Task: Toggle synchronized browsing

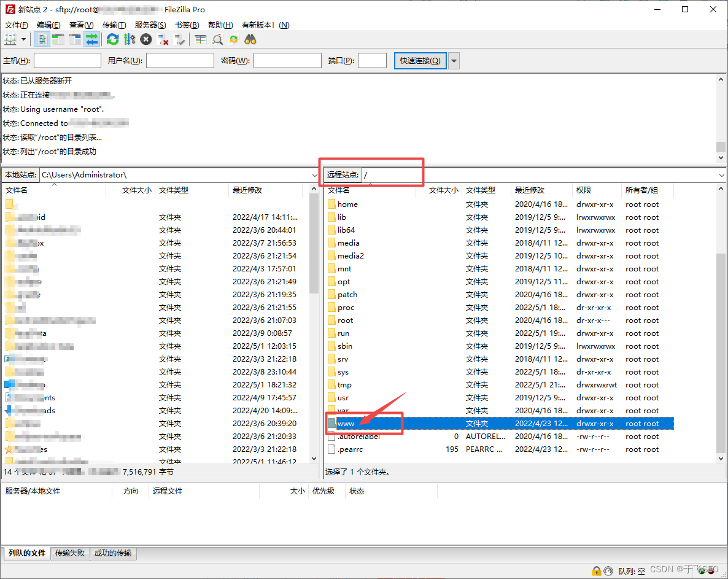Action: pos(233,39)
